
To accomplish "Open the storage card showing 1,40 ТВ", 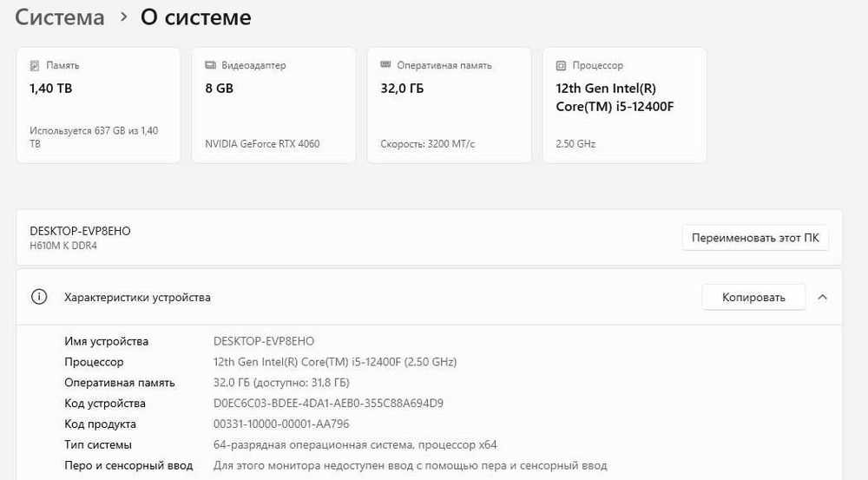I will 98,105.
